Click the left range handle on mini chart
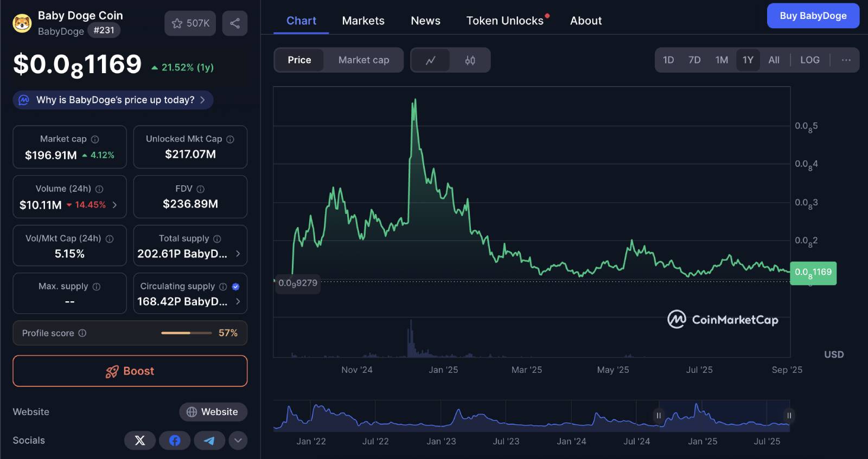The width and height of the screenshot is (868, 459). tap(659, 416)
